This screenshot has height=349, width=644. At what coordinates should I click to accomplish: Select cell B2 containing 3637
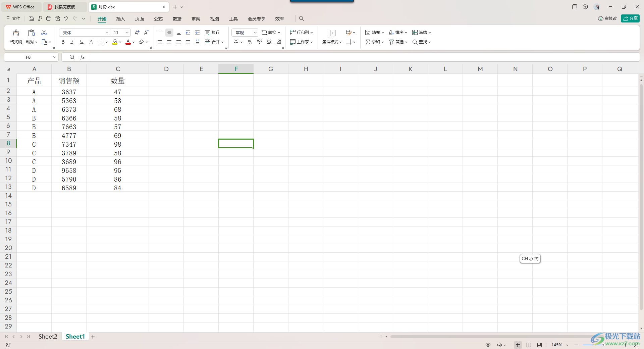69,92
